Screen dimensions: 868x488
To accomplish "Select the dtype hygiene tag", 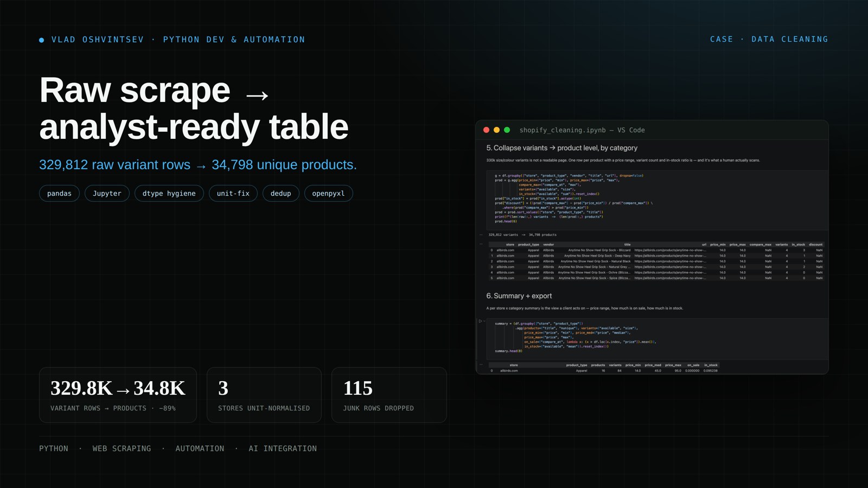I will coord(169,194).
